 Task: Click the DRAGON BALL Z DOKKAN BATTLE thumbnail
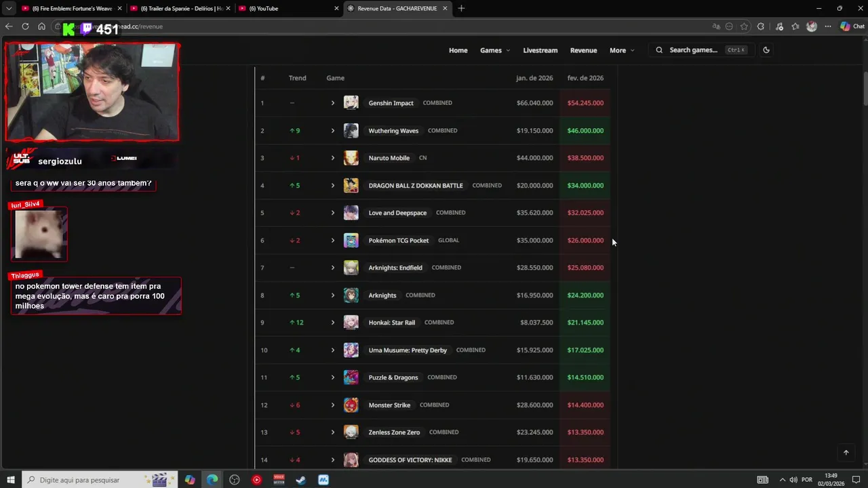click(351, 186)
